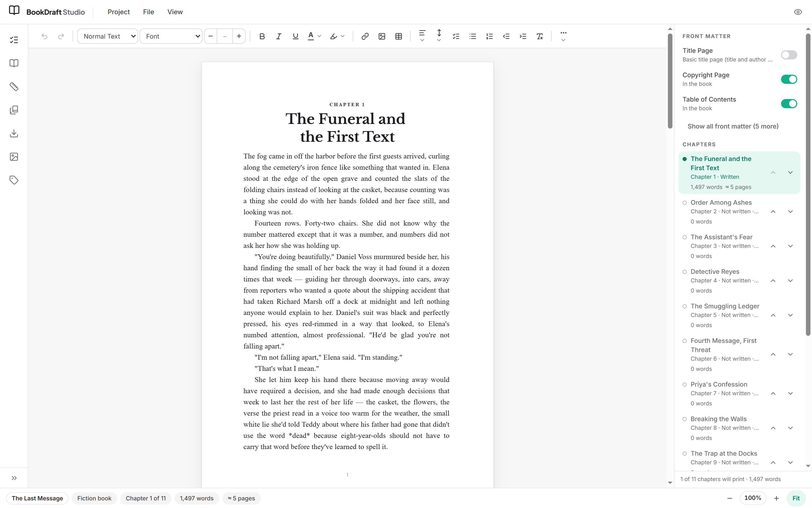Viewport: 812px width, 508px height.
Task: Toggle underline formatting icon
Action: pos(295,36)
